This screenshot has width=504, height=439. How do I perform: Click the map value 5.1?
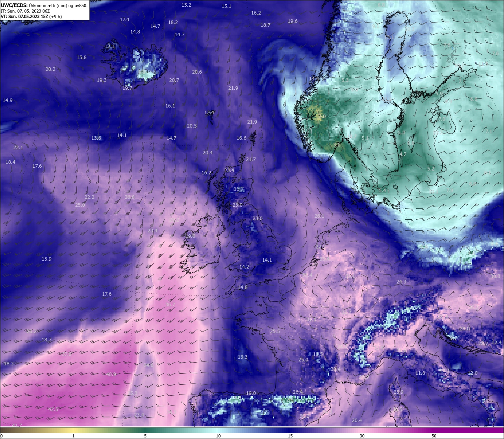click(365, 138)
